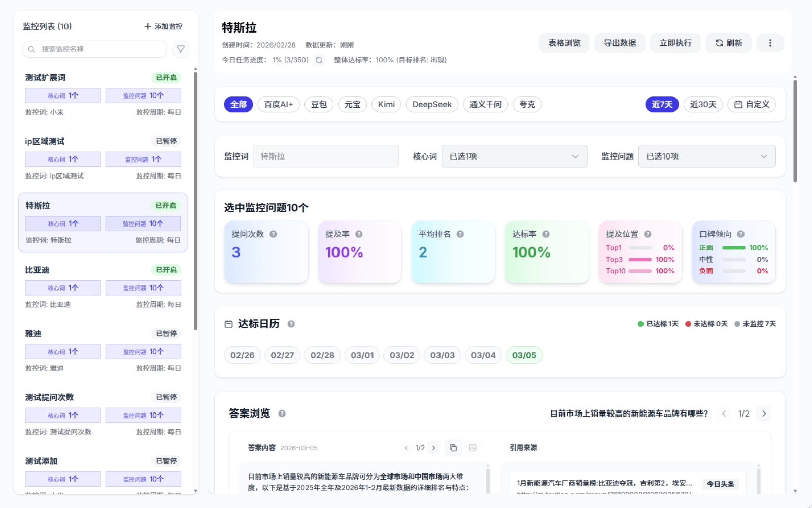Click the add monitor plus icon 添加监控

click(x=147, y=26)
